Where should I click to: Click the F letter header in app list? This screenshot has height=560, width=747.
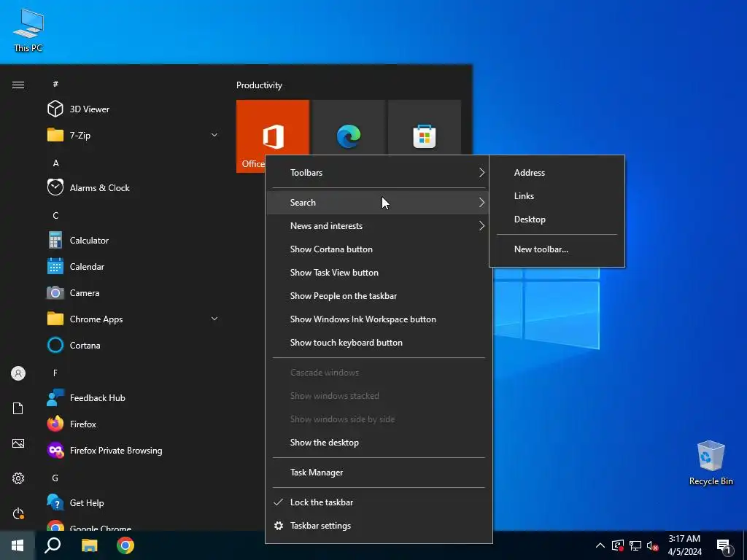(x=55, y=373)
